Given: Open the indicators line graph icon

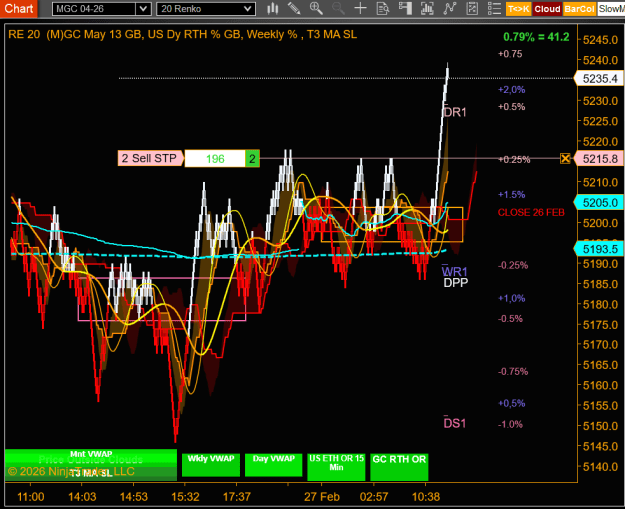Looking at the screenshot, I should [x=450, y=8].
